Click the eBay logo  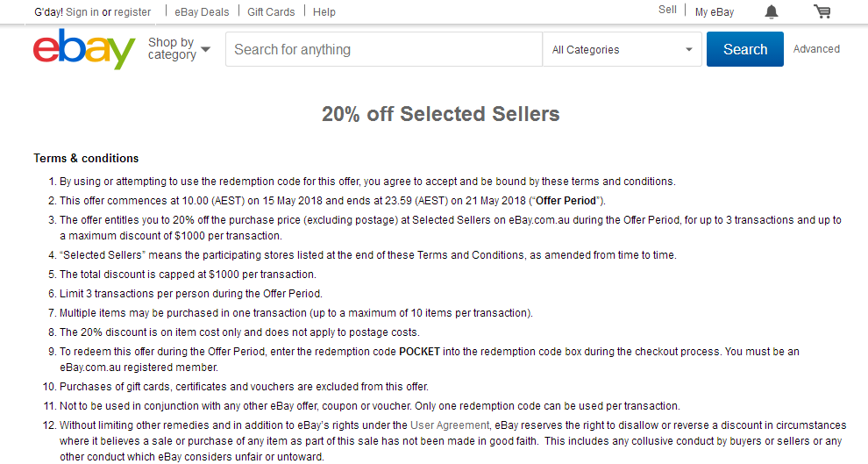84,49
